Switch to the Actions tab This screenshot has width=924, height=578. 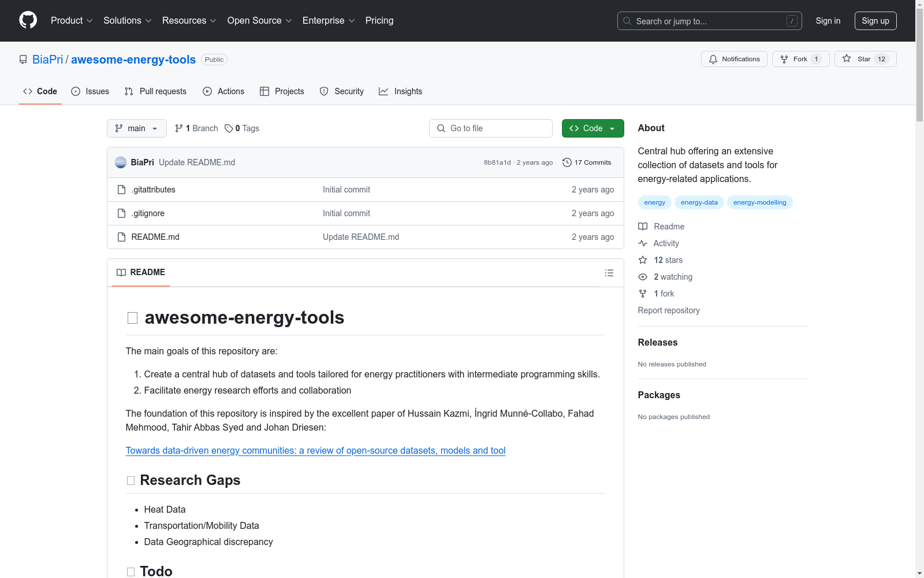click(x=223, y=91)
